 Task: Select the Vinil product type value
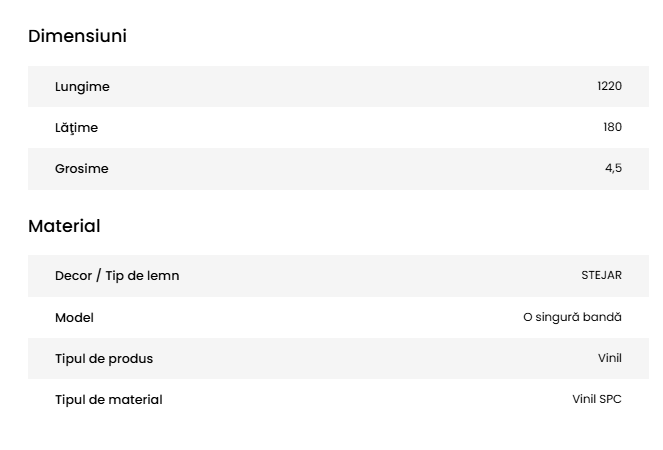click(610, 358)
